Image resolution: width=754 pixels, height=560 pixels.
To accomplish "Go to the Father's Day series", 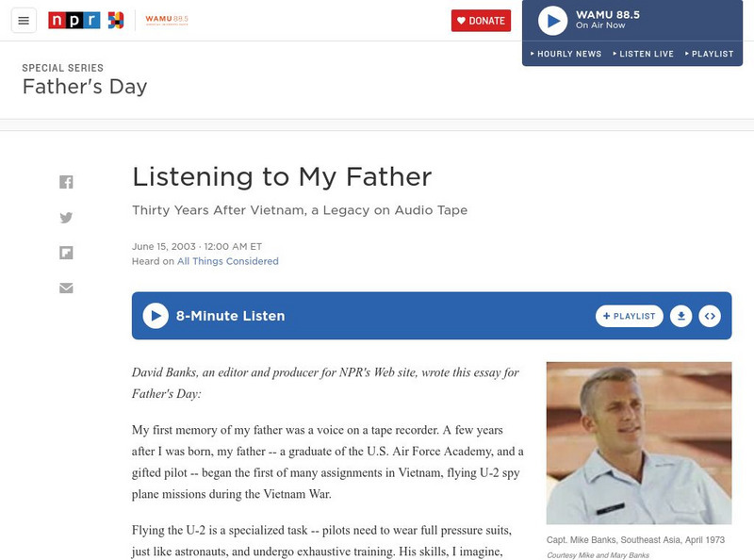I will coord(85,88).
